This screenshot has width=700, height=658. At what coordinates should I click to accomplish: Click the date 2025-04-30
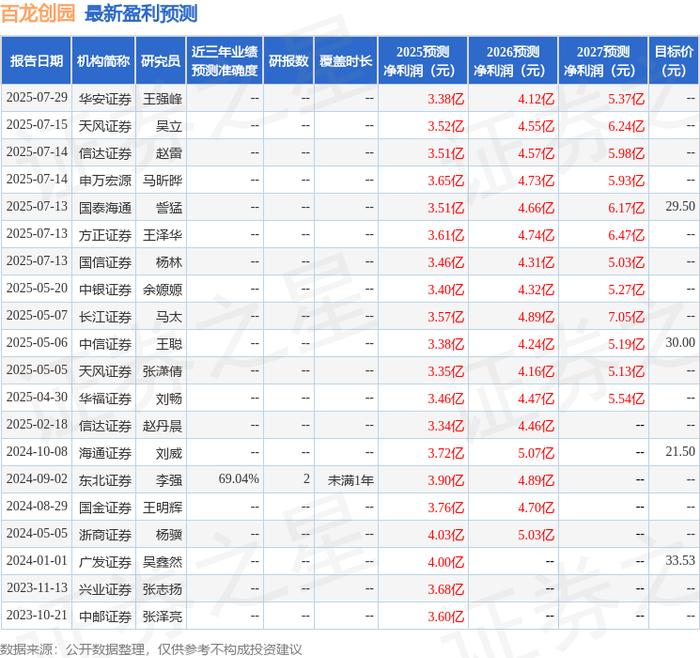pyautogui.click(x=37, y=397)
